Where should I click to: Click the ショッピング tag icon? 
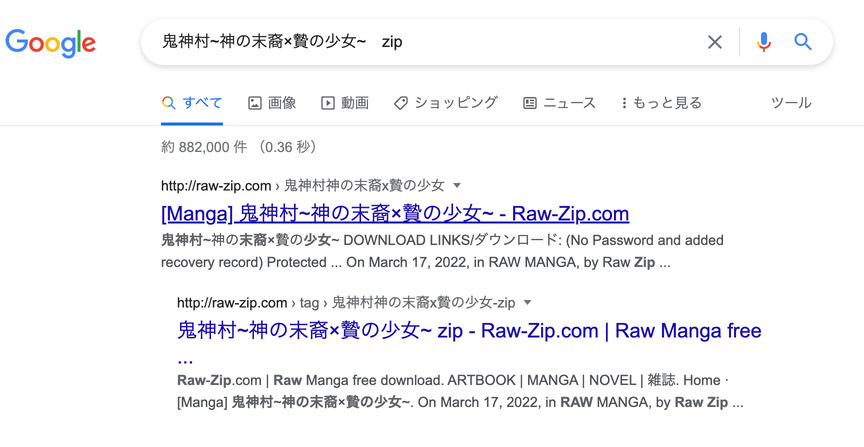coord(401,103)
